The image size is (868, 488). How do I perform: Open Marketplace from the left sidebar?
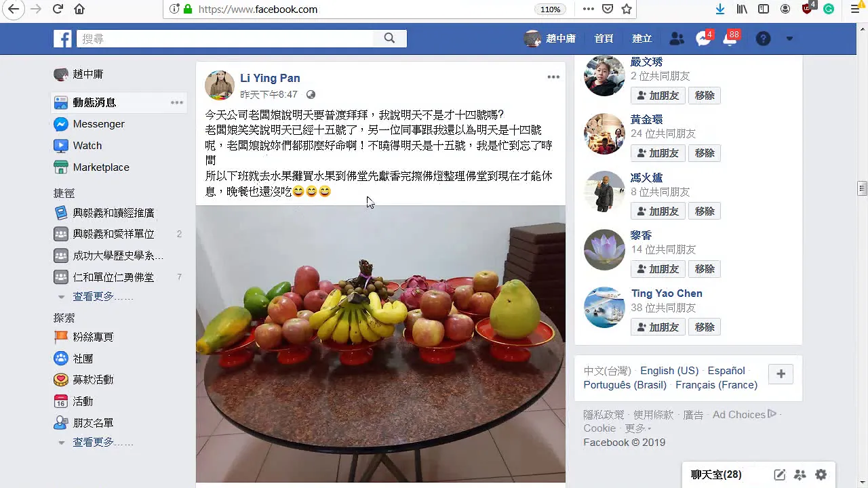pyautogui.click(x=101, y=167)
